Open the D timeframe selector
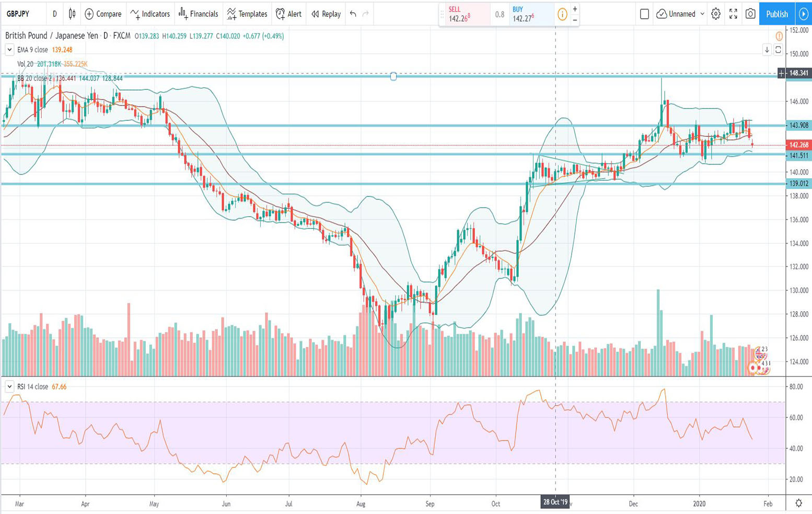 [54, 14]
